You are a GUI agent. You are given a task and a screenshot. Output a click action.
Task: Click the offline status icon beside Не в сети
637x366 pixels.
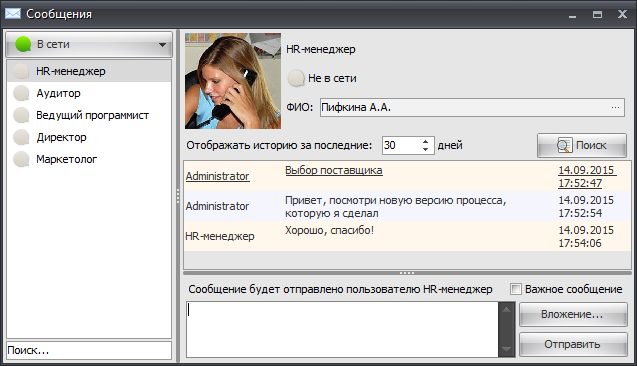296,78
